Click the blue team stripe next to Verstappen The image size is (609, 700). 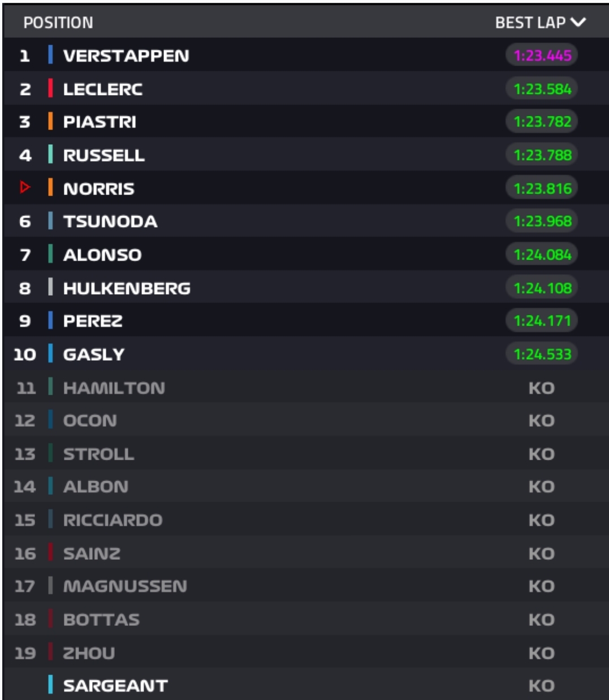[50, 55]
